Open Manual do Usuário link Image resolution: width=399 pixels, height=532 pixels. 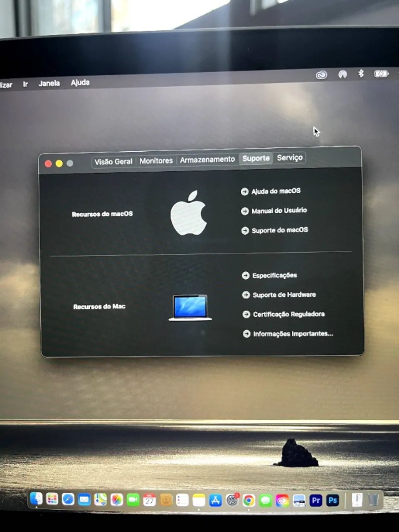tap(274, 211)
